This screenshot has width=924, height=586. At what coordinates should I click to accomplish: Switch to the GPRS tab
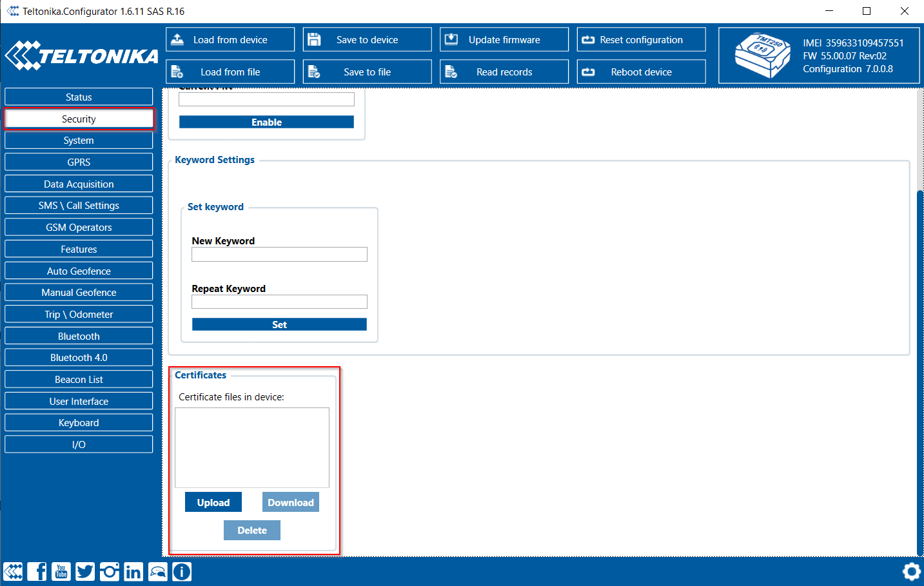point(79,162)
